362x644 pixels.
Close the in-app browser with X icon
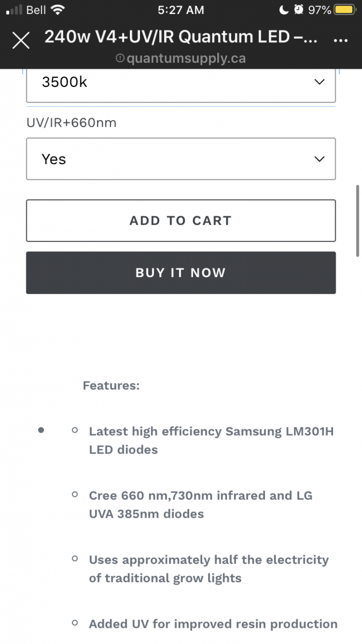[21, 40]
